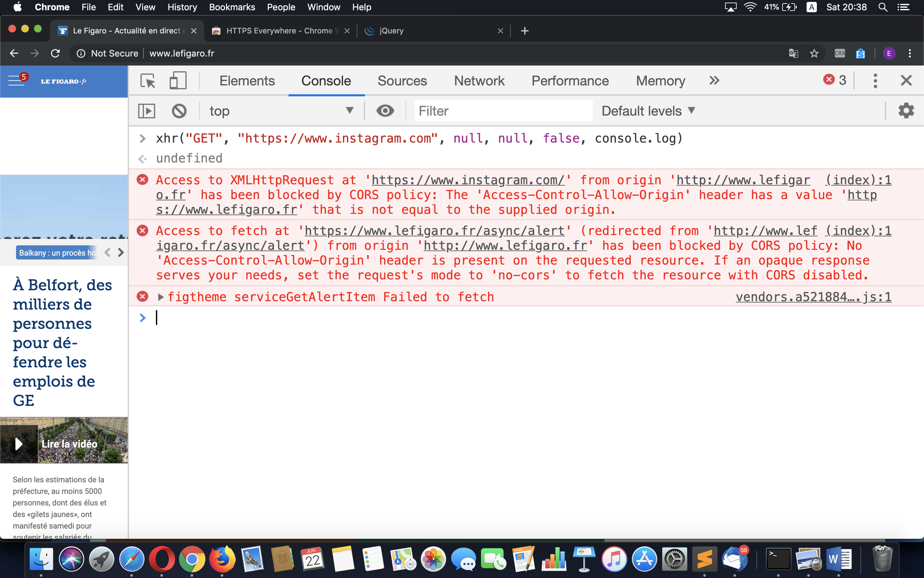
Task: Click the Le Figaro site logo
Action: tap(64, 81)
